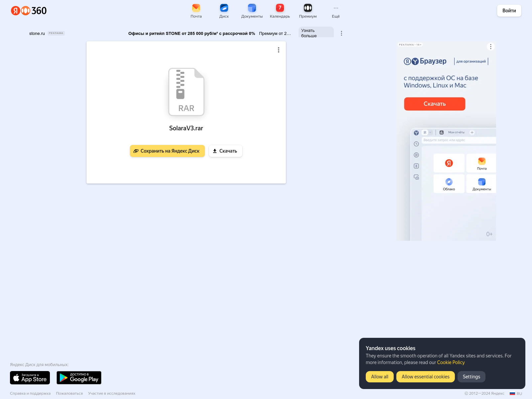Open the Yandex 360 logo home link

click(29, 11)
